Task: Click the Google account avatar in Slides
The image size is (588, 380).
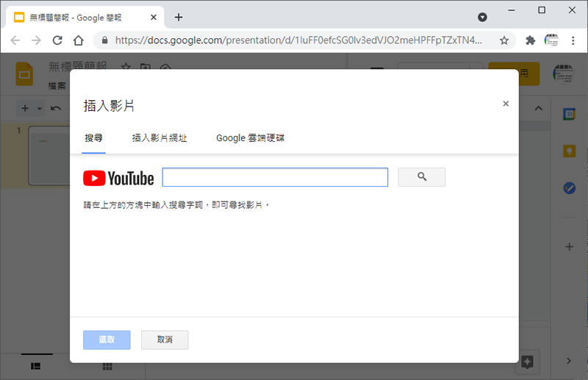Action: (563, 74)
